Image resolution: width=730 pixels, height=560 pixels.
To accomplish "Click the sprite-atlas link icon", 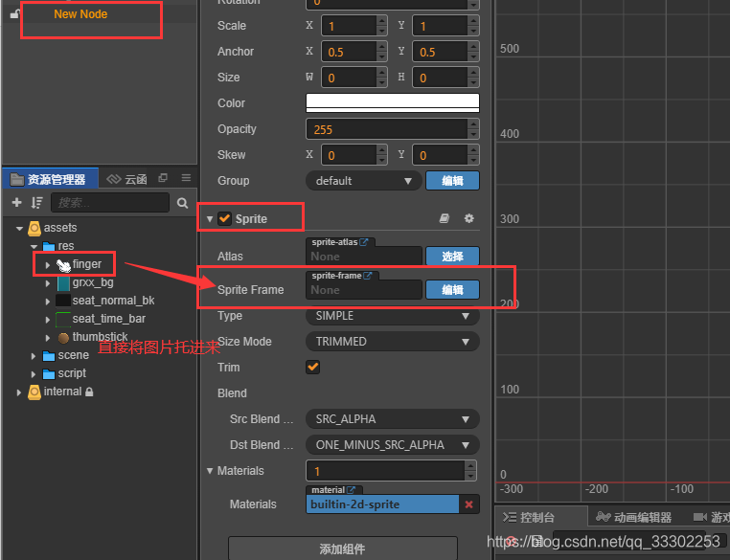I will point(364,242).
